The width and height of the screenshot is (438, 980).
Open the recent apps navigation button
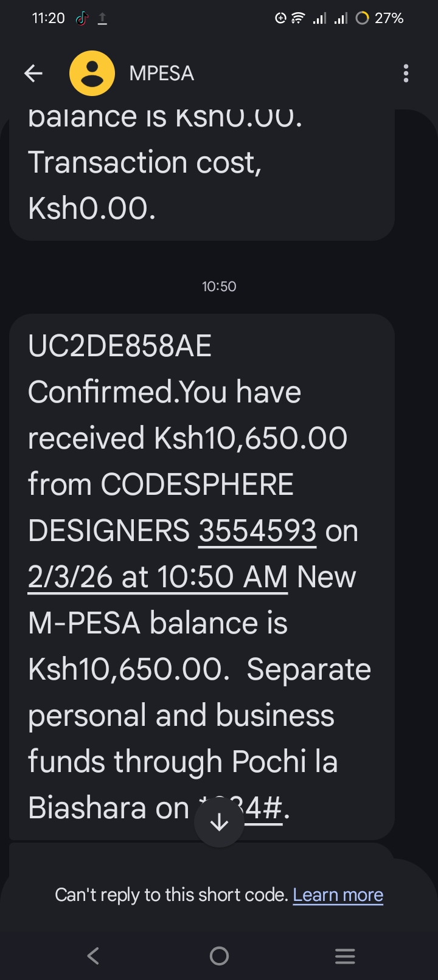(345, 956)
